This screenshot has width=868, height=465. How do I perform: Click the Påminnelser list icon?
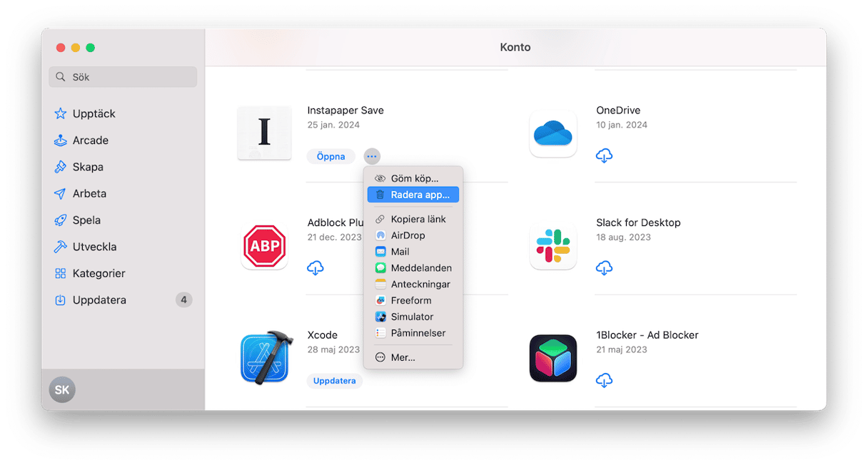point(380,333)
